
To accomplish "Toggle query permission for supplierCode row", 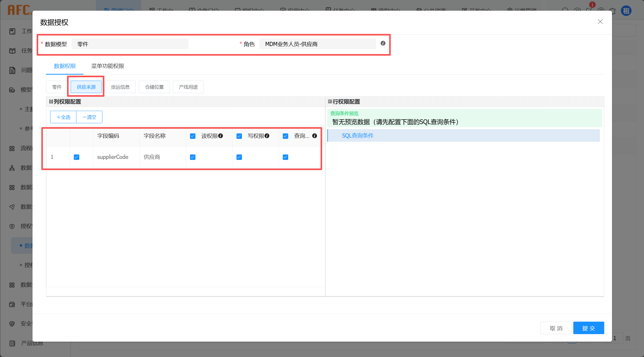I will click(x=285, y=157).
